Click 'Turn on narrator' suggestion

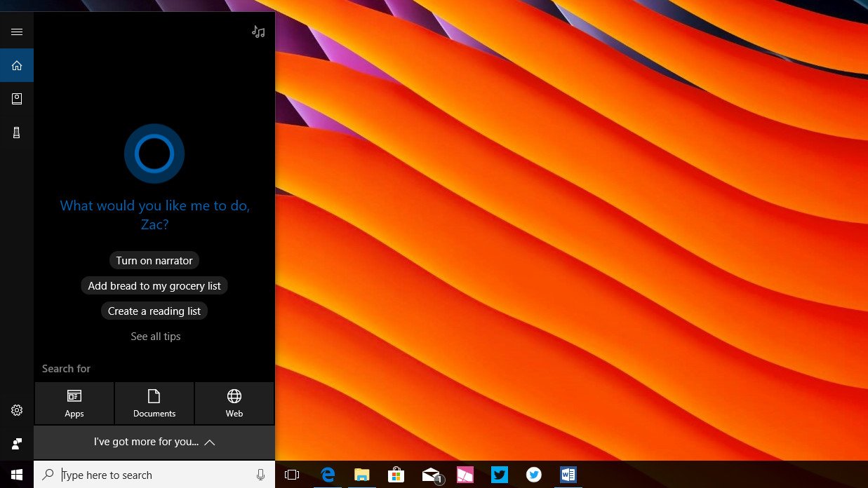154,260
